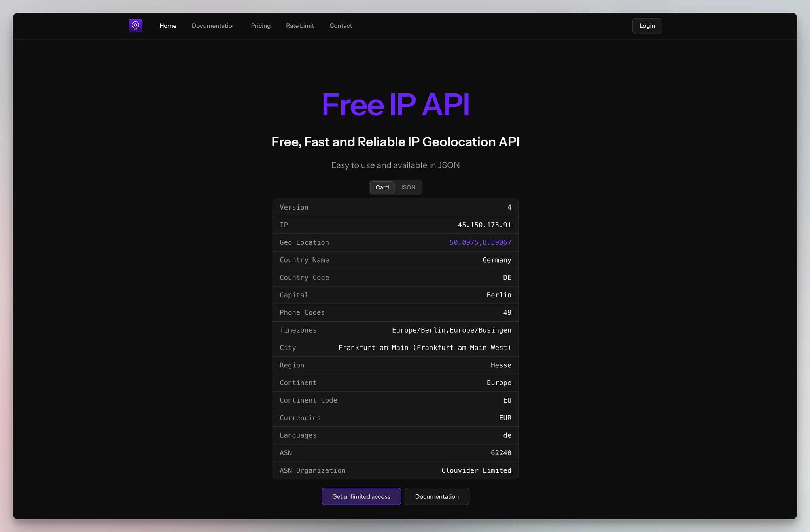Click the Easy to use and available in JSON subtitle

tap(396, 165)
